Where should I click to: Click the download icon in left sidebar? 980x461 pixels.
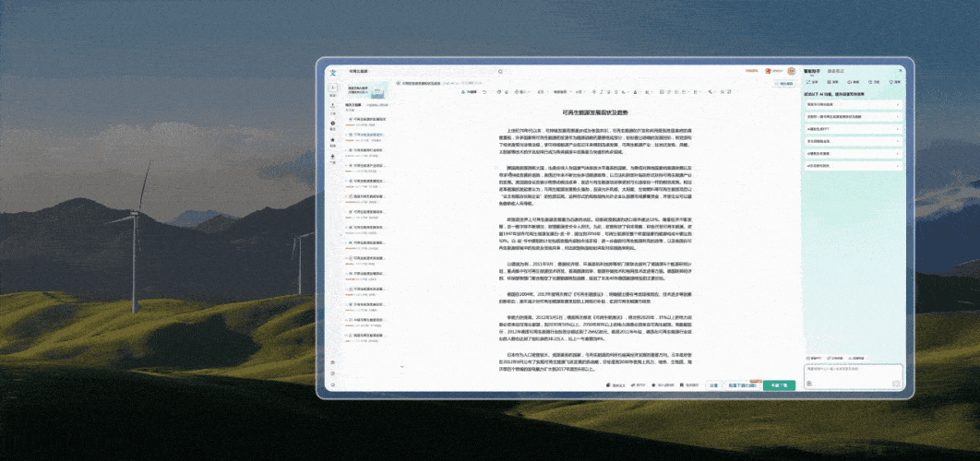click(332, 156)
